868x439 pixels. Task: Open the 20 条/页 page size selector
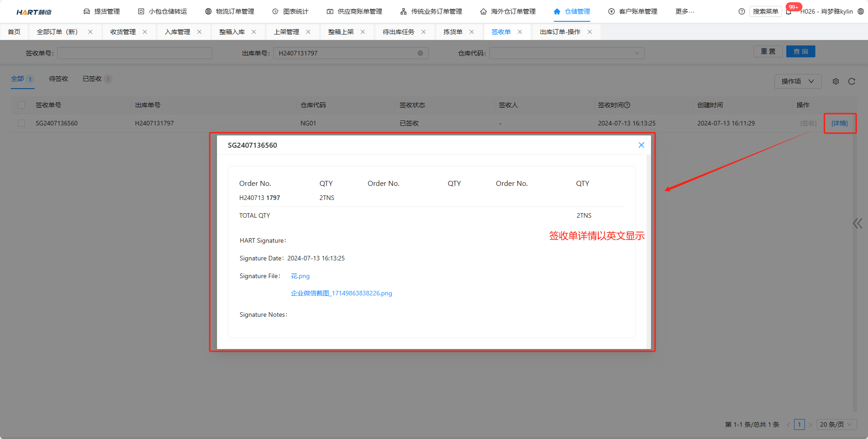coord(836,424)
